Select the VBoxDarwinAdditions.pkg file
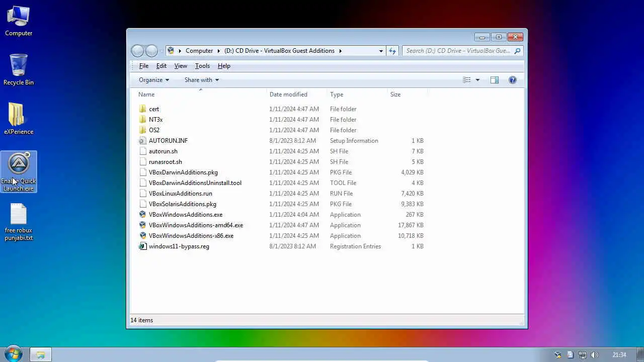644x362 pixels. click(x=183, y=172)
